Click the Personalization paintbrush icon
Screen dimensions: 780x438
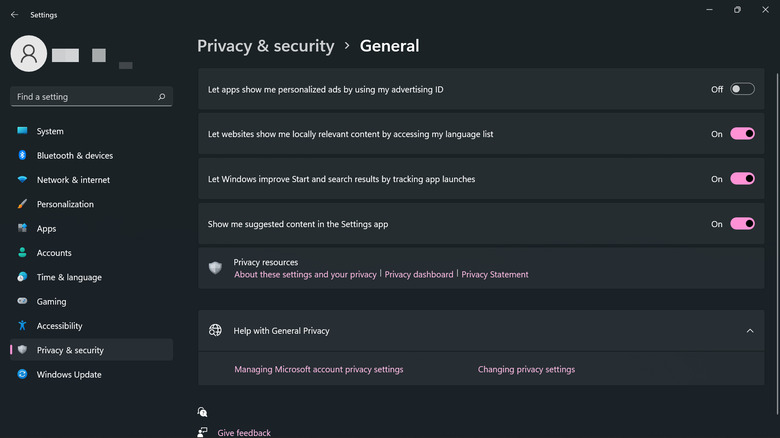point(22,204)
